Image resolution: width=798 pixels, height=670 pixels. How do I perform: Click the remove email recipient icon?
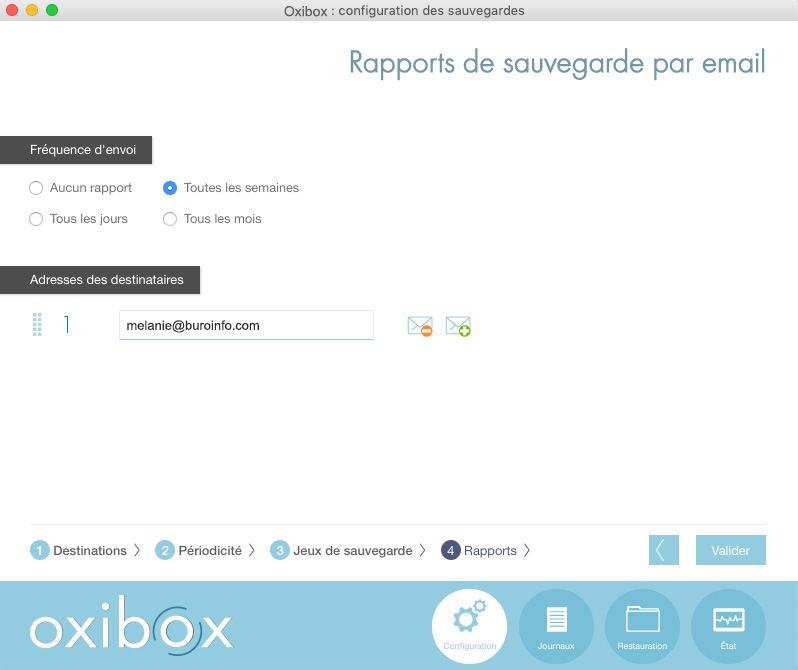coord(420,326)
